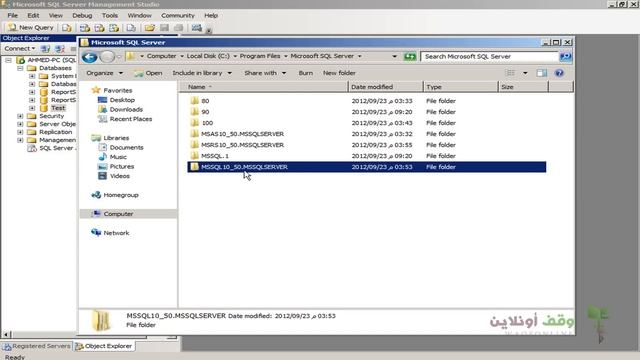Select Desktop under Favorites
Image resolution: width=640 pixels, height=360 pixels.
pos(122,100)
